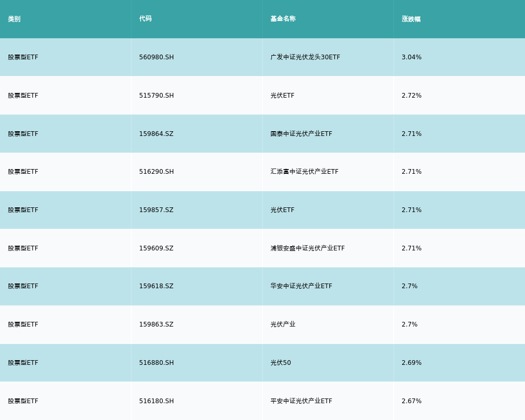Select fund code 159609.SZ
This screenshot has height=420, width=525.
coord(156,248)
